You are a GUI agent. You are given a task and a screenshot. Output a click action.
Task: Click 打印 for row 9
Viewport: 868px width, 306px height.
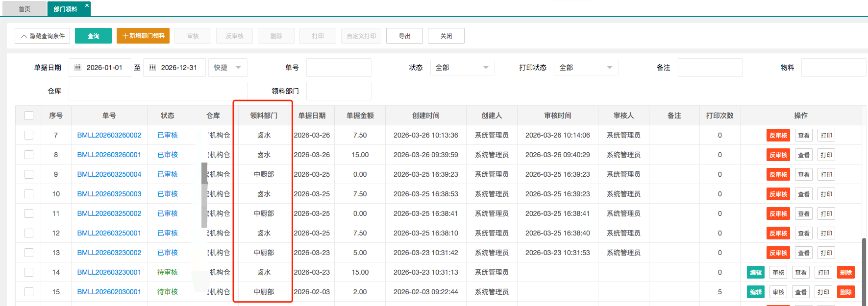point(826,175)
